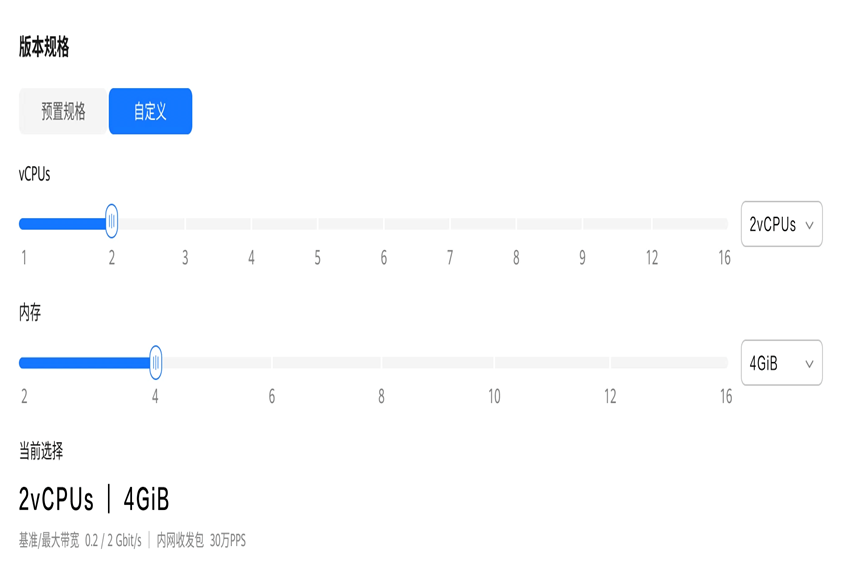
Task: Set memory slider to mark 16
Action: [x=725, y=363]
